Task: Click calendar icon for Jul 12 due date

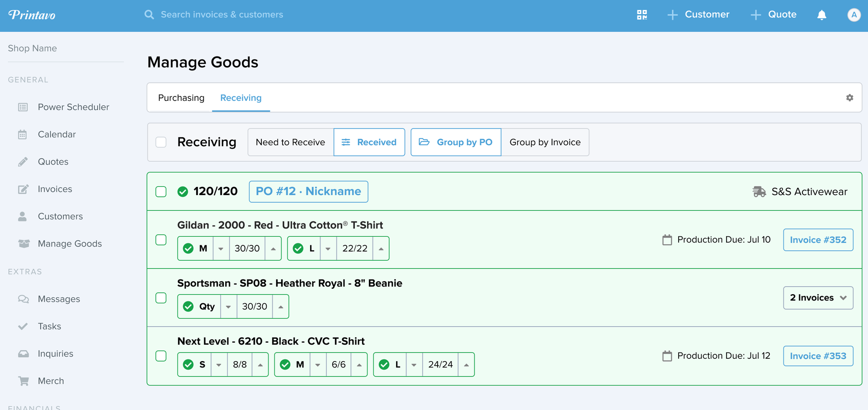Action: 667,356
